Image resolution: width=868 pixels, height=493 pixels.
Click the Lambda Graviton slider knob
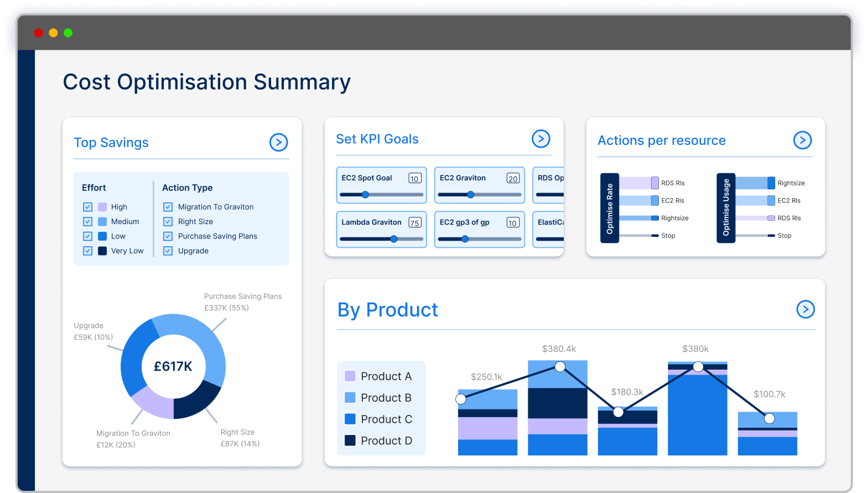(394, 239)
